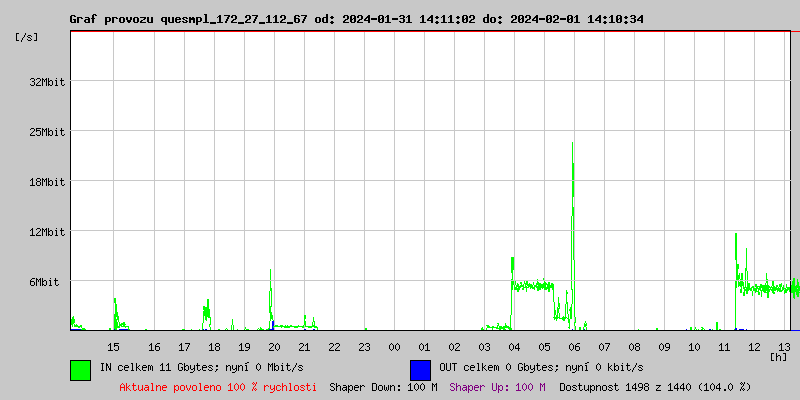Click the [/s] unit label
Screen dimensions: 800x400
(27, 37)
